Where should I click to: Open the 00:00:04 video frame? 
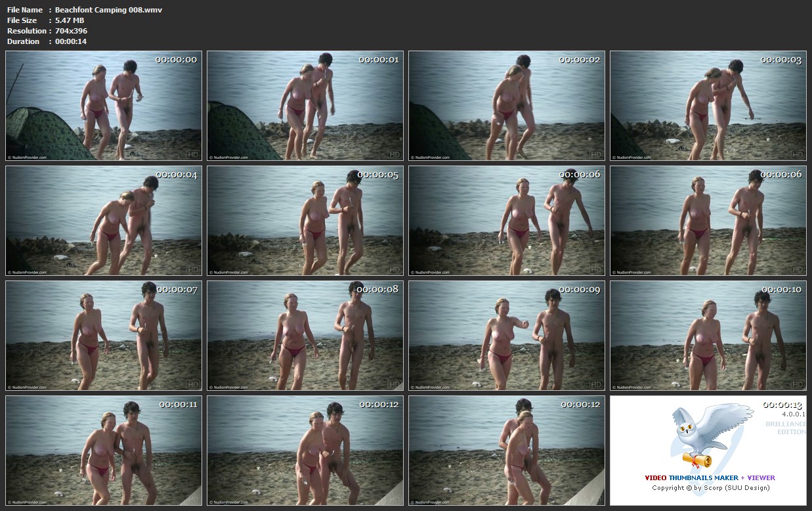104,221
